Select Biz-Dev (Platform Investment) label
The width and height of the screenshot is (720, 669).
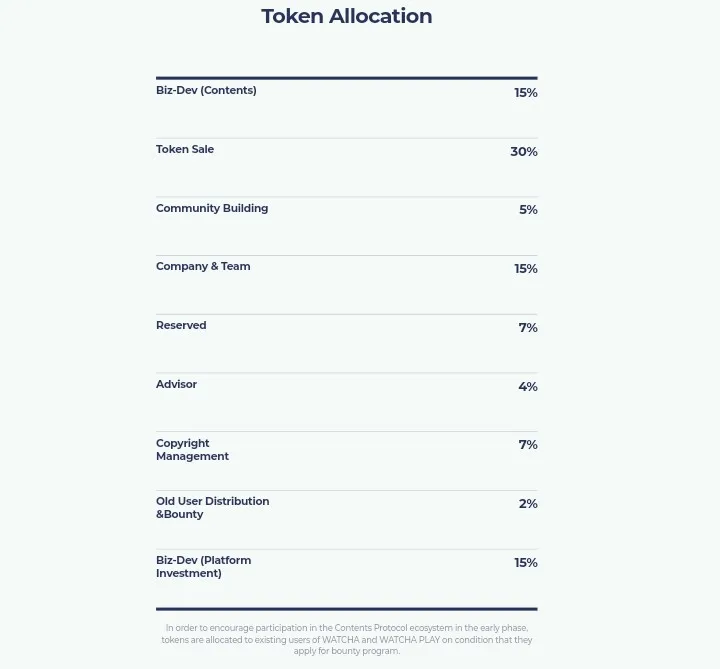coord(203,567)
